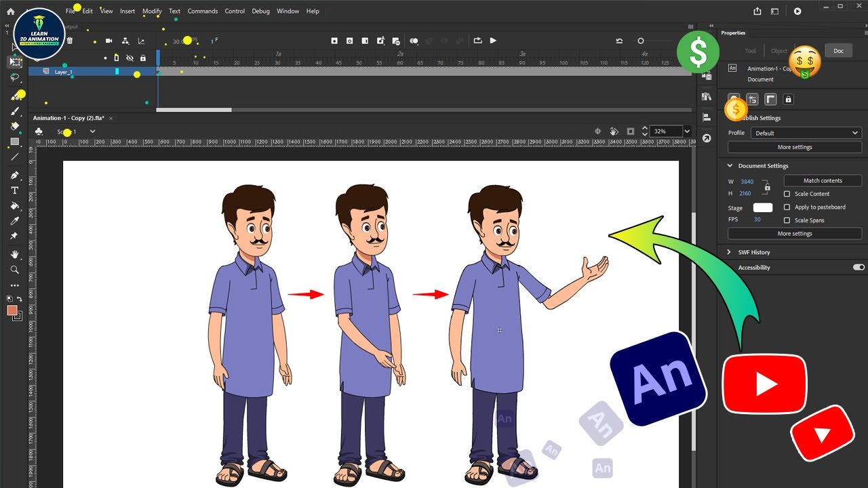Switch to the Doc properties tab
Viewport: 868px width, 488px height.
(839, 51)
